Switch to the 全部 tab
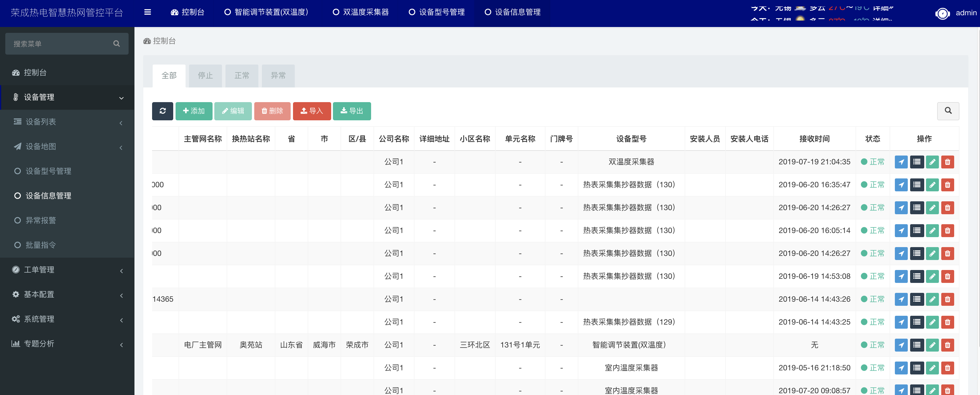The image size is (980, 395). coord(169,76)
